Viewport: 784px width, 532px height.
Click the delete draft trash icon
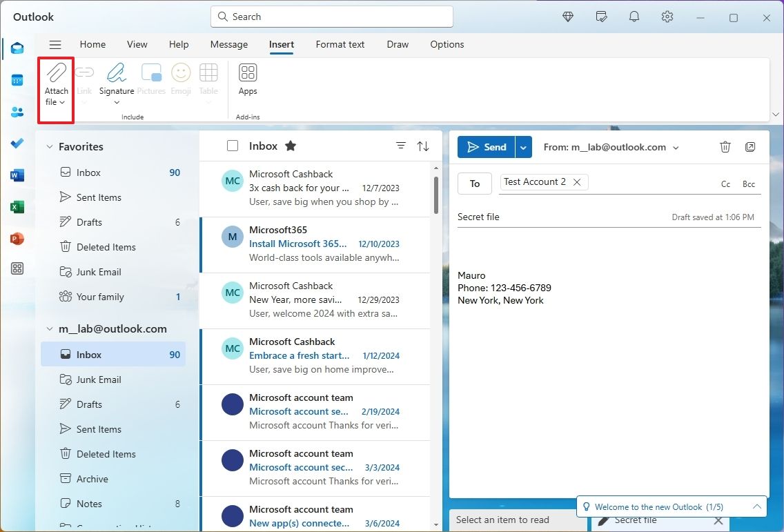tap(725, 146)
